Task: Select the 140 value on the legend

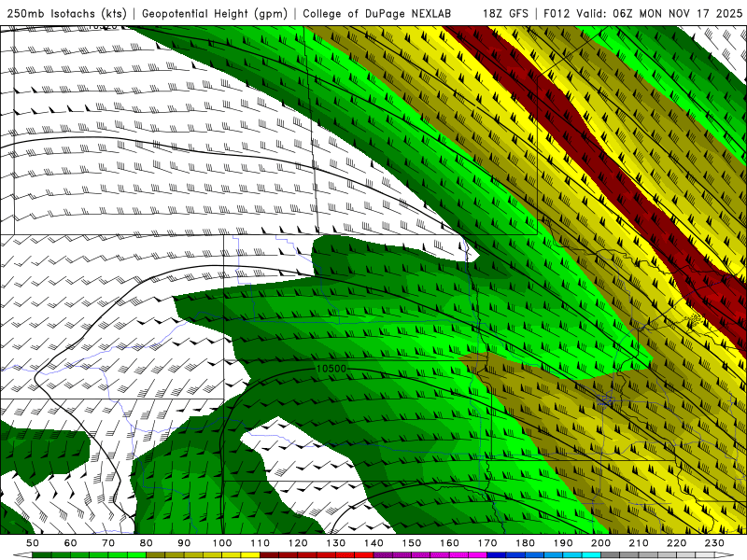Action: [x=373, y=543]
